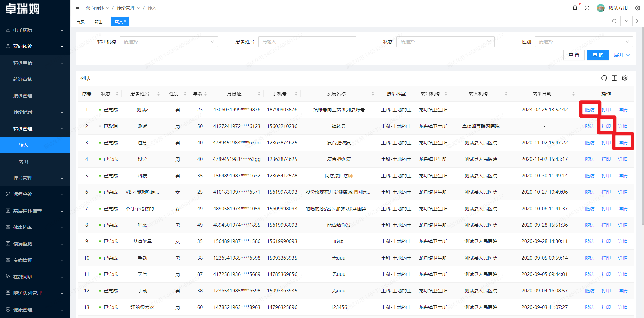This screenshot has height=318, width=644.
Task: Sort table by 年龄 column
Action: click(x=200, y=94)
